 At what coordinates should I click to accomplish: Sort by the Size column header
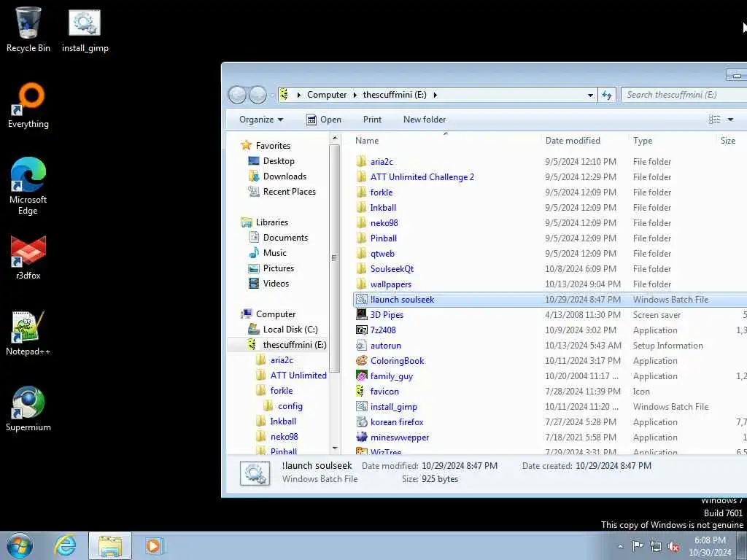click(731, 141)
